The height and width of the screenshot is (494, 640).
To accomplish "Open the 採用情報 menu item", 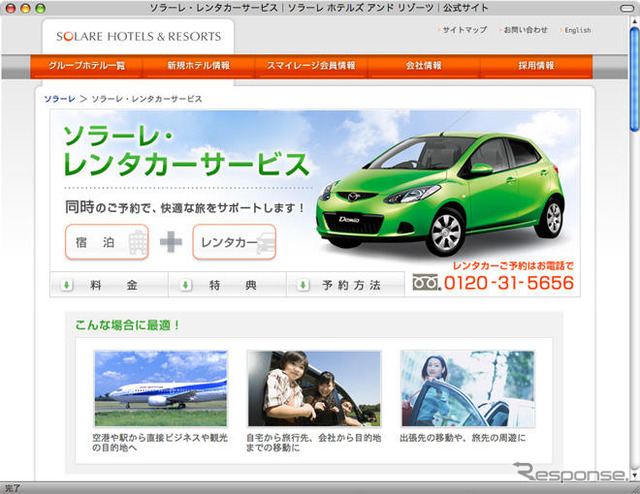I will click(536, 65).
